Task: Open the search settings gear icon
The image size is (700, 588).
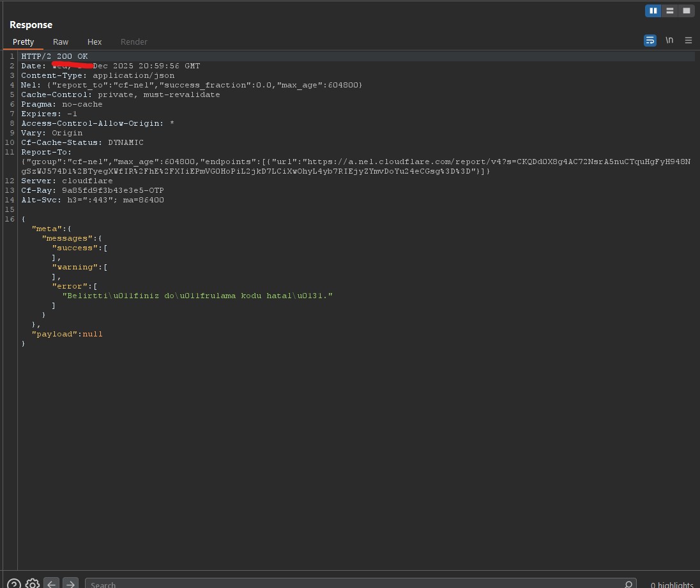Action: [x=33, y=584]
